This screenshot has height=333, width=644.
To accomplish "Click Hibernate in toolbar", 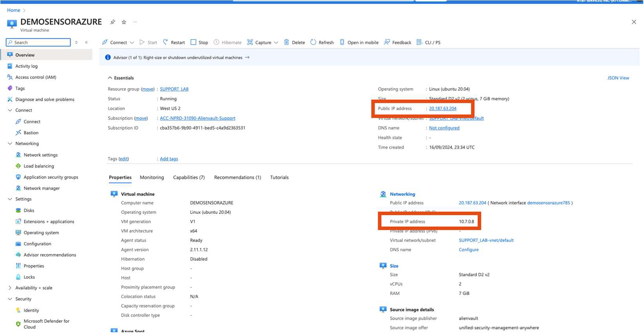I will 227,42.
